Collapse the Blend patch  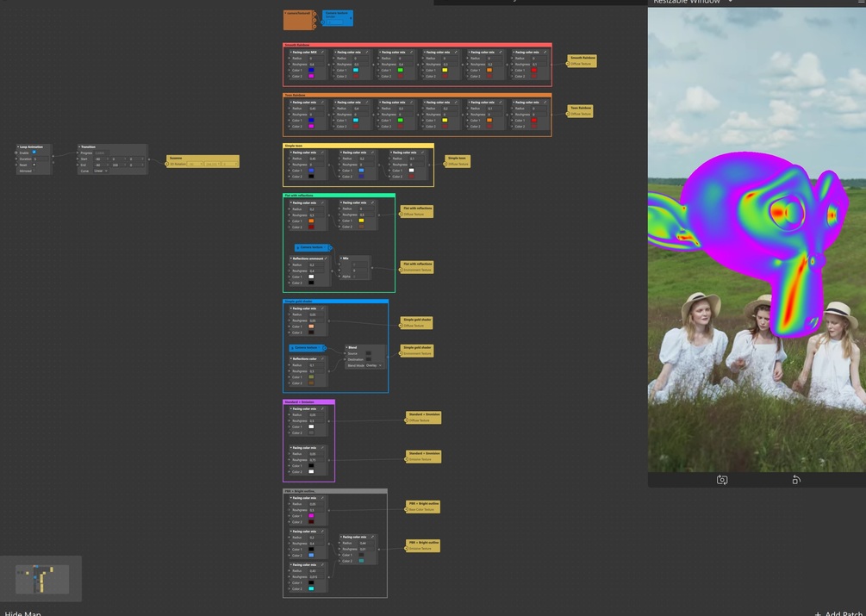[x=347, y=348]
